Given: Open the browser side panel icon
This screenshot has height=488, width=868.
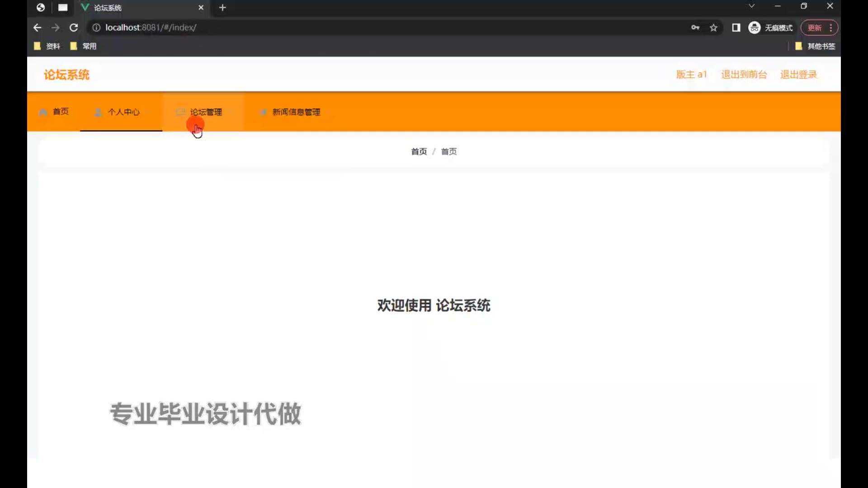Looking at the screenshot, I should tap(736, 28).
